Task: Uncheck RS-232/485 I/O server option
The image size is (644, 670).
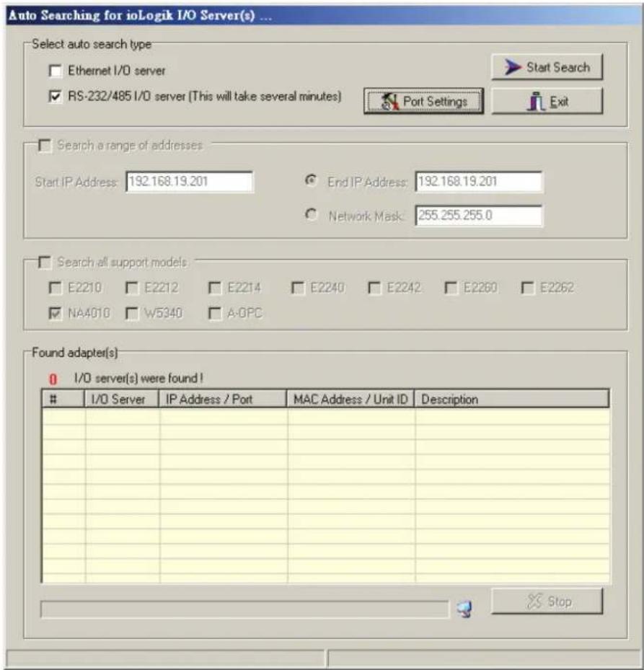Action: 55,96
